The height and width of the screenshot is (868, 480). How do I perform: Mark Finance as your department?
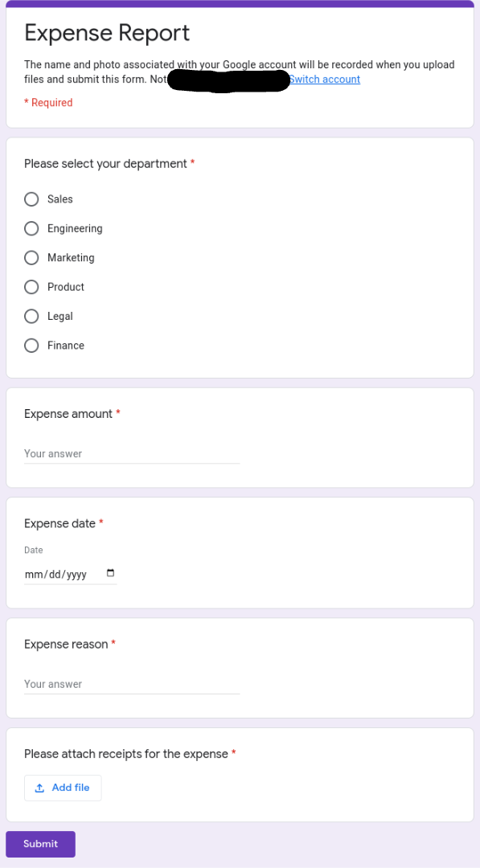tap(31, 346)
